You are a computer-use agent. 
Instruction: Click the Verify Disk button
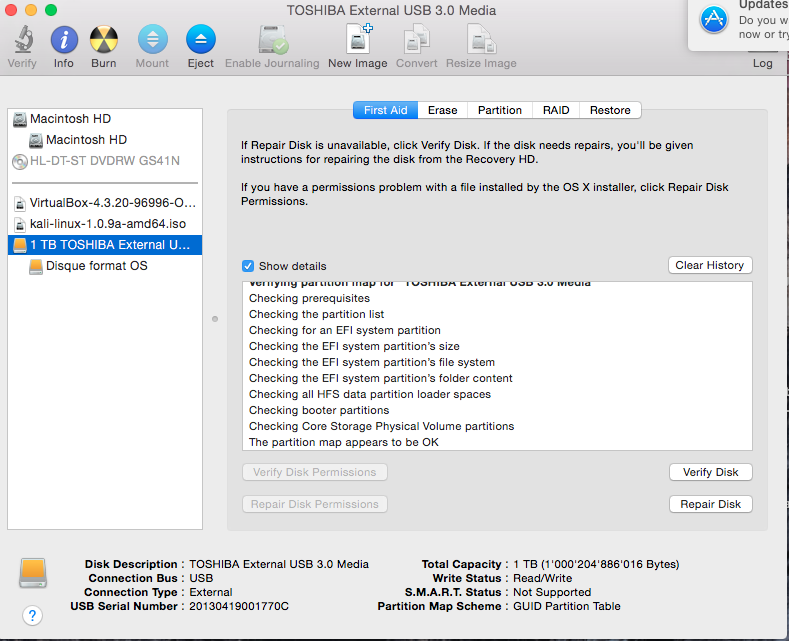(710, 472)
